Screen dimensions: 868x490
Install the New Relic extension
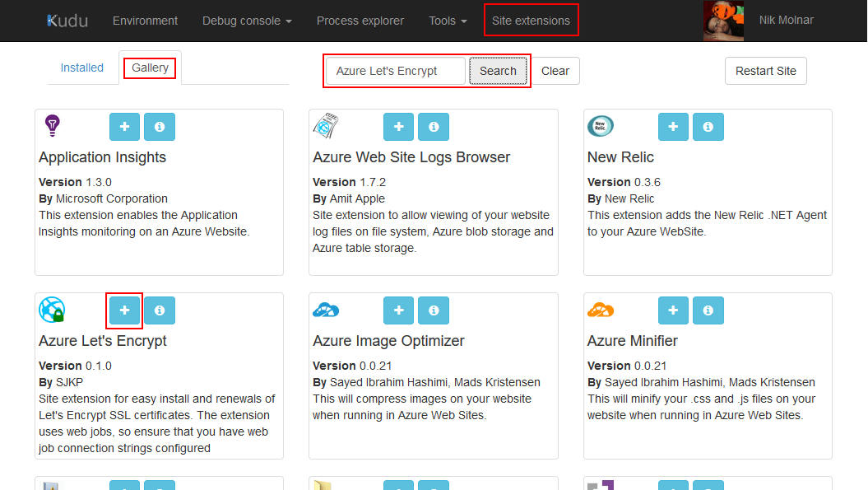(x=673, y=127)
